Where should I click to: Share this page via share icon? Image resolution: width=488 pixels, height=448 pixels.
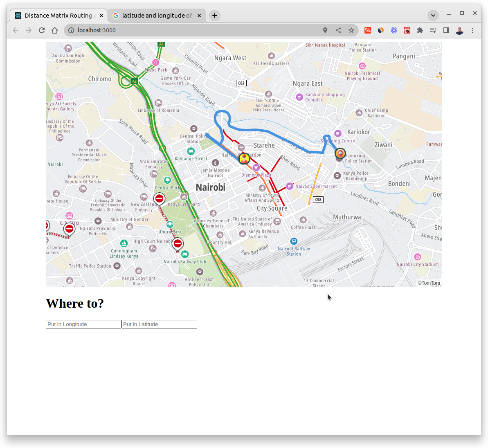(x=338, y=30)
